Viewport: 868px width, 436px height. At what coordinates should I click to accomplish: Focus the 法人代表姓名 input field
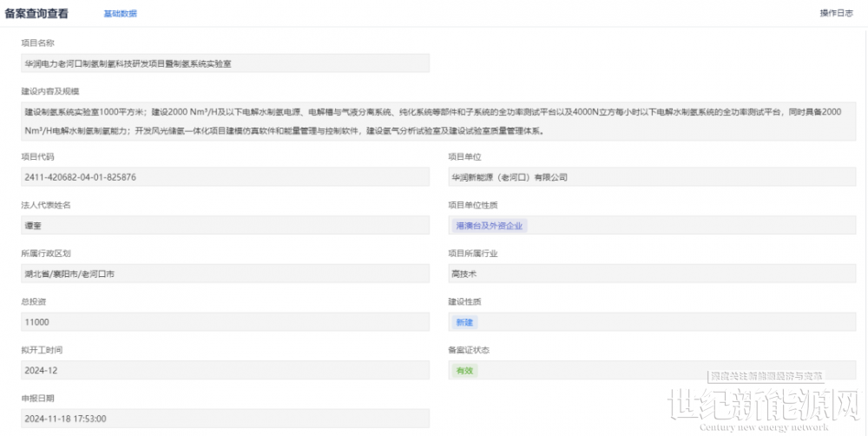(x=225, y=225)
